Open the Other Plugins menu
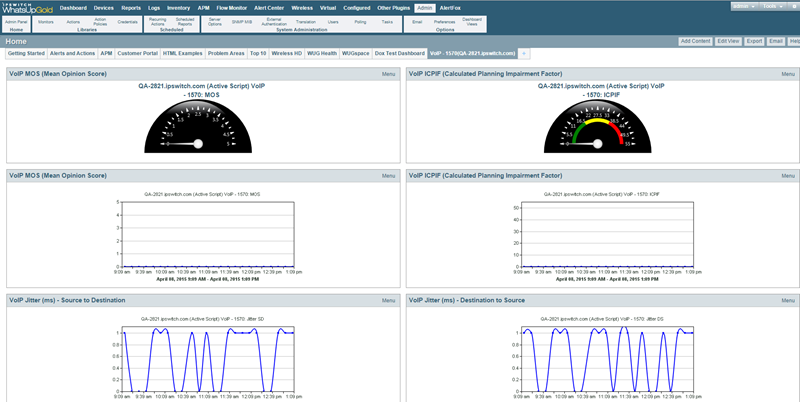Viewport: 800px width, 402px height. (393, 8)
